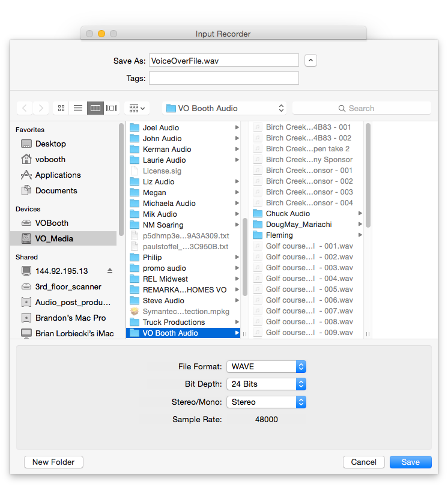Open the Audio_post_produ... shared item

coord(64,302)
